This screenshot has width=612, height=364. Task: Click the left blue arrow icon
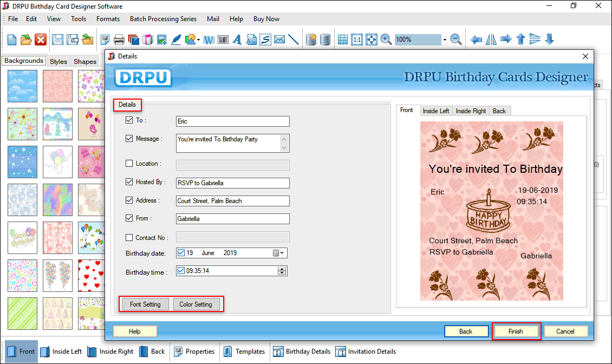coord(476,40)
